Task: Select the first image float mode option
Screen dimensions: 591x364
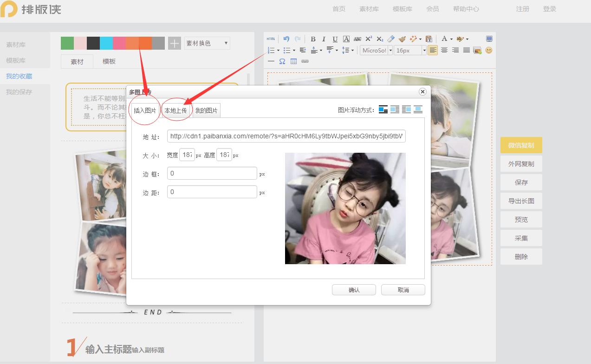Action: coord(383,110)
